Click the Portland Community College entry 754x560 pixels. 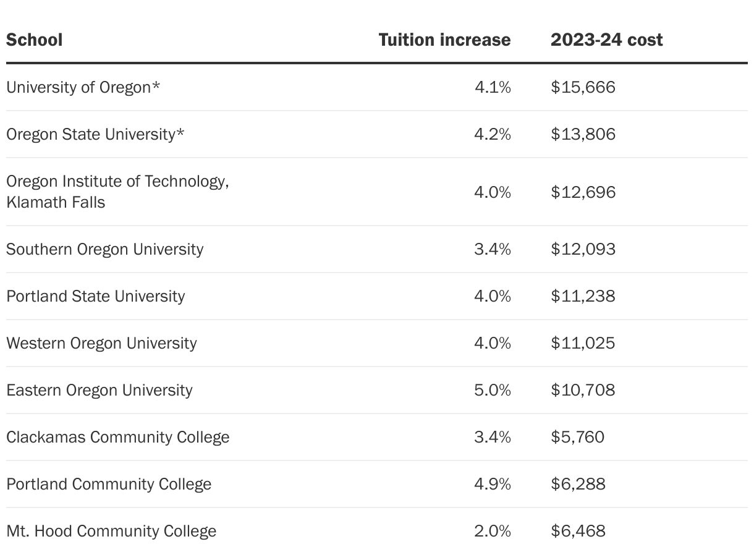pos(109,484)
